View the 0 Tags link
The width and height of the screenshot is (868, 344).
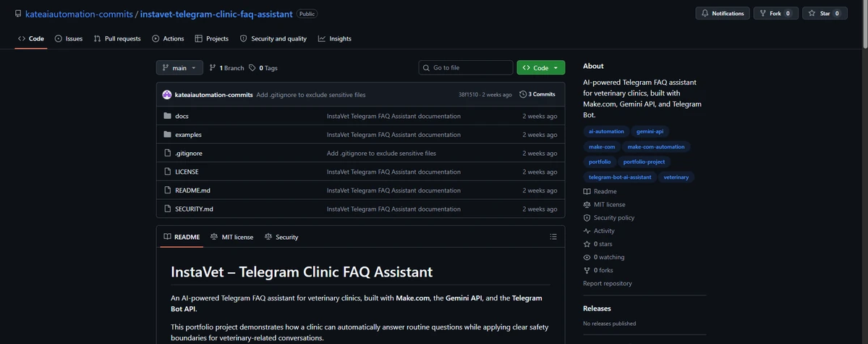pyautogui.click(x=263, y=67)
